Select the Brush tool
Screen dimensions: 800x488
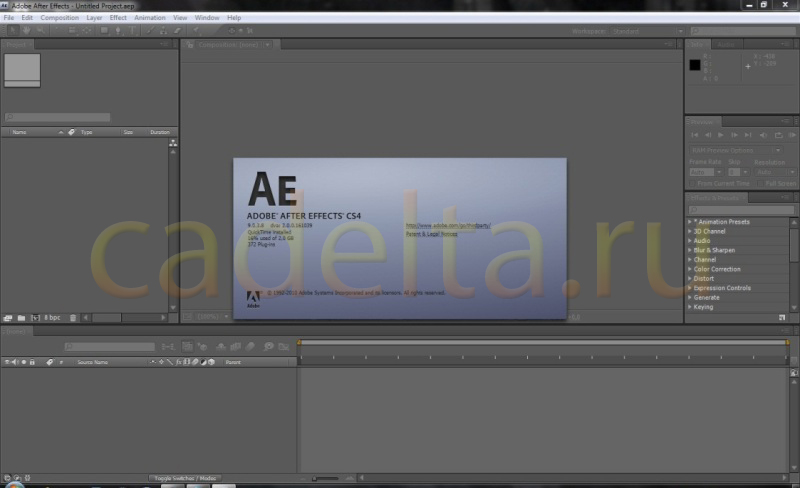coord(150,31)
